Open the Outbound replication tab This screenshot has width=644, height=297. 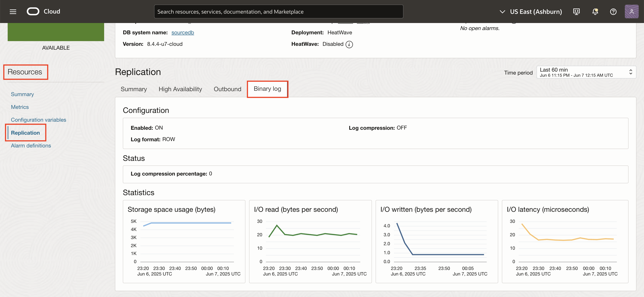pyautogui.click(x=227, y=89)
